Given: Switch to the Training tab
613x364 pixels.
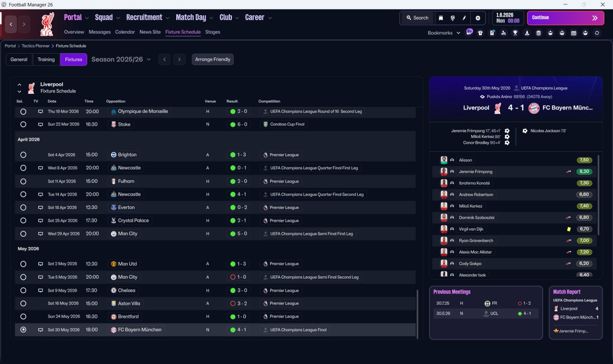Looking at the screenshot, I should pos(46,59).
